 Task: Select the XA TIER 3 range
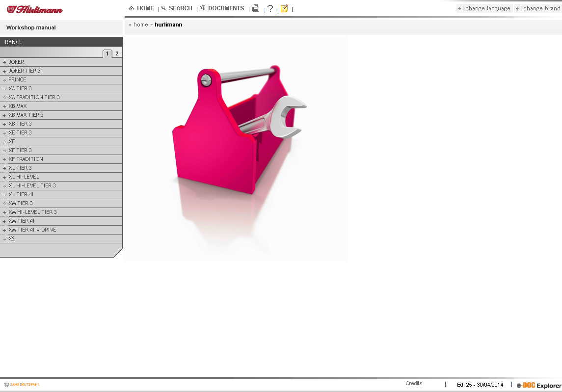coord(61,88)
